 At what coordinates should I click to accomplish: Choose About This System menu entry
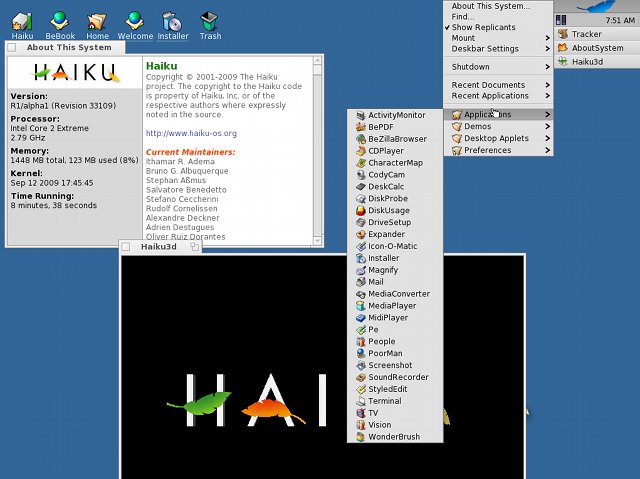[x=498, y=6]
